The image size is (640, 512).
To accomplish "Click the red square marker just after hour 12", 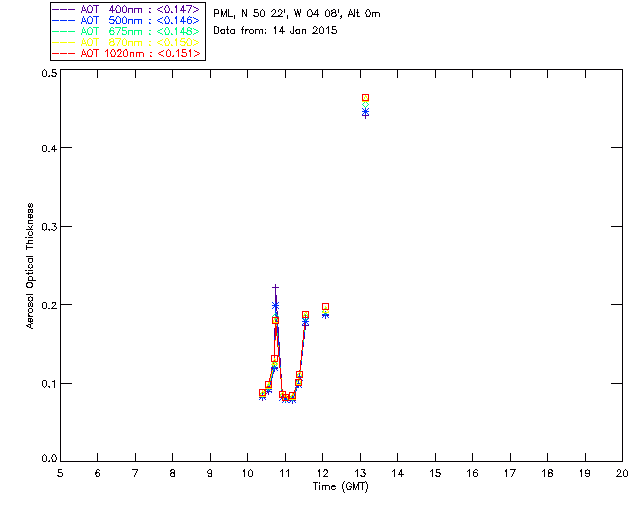I will 325,307.
